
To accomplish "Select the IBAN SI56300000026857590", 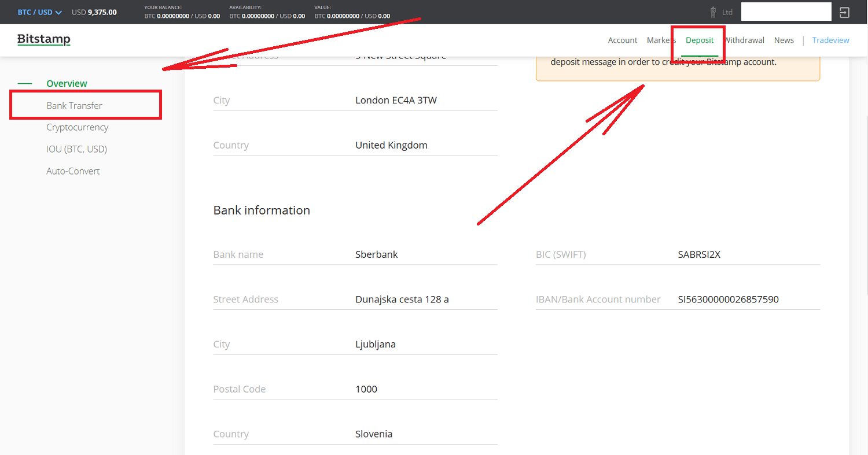I will click(729, 299).
